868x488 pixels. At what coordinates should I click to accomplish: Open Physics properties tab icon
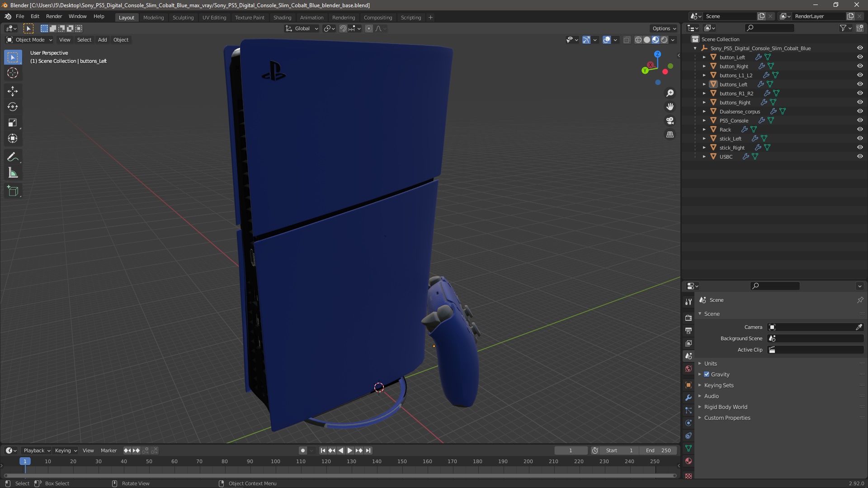[689, 423]
